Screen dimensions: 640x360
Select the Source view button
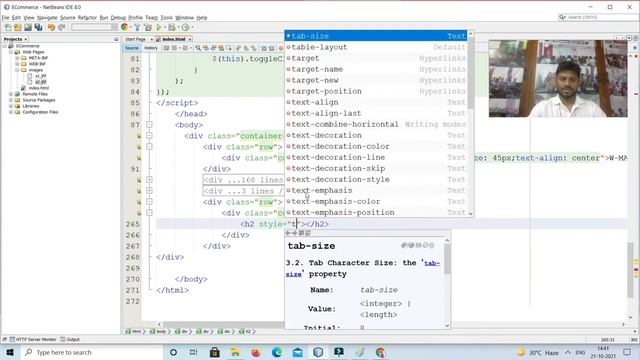(131, 48)
